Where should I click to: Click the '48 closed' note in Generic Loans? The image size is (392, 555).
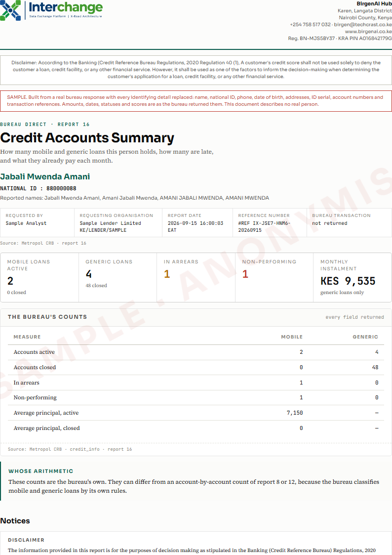pos(96,285)
